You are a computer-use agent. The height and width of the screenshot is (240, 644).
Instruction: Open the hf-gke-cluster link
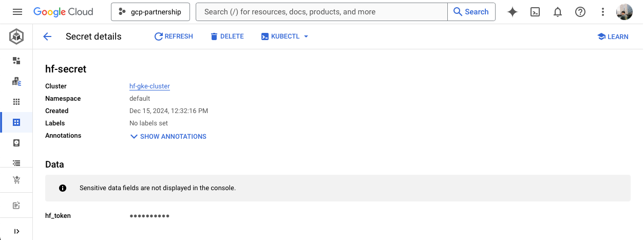pyautogui.click(x=149, y=86)
